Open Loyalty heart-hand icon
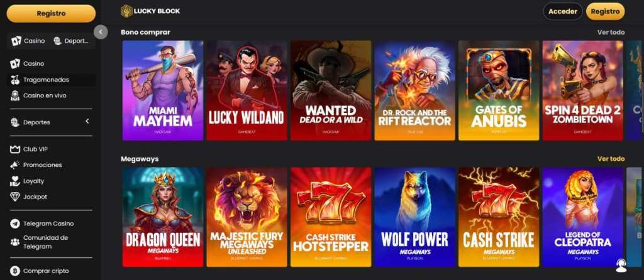This screenshot has height=280, width=644. (15, 181)
